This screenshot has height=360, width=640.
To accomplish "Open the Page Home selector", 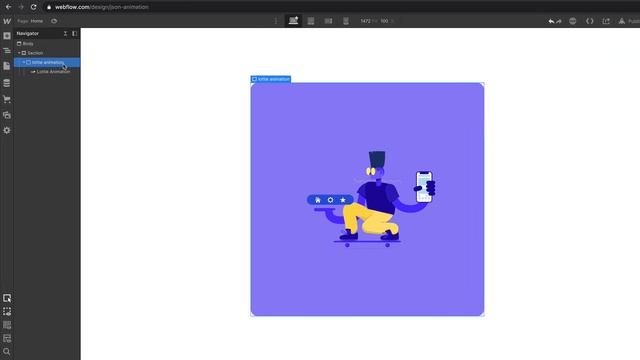I will click(30, 21).
